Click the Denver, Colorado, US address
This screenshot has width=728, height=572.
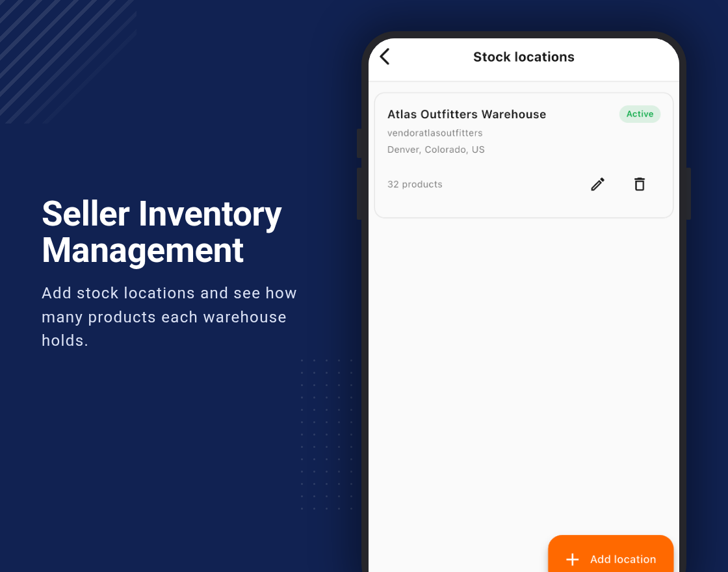(436, 149)
